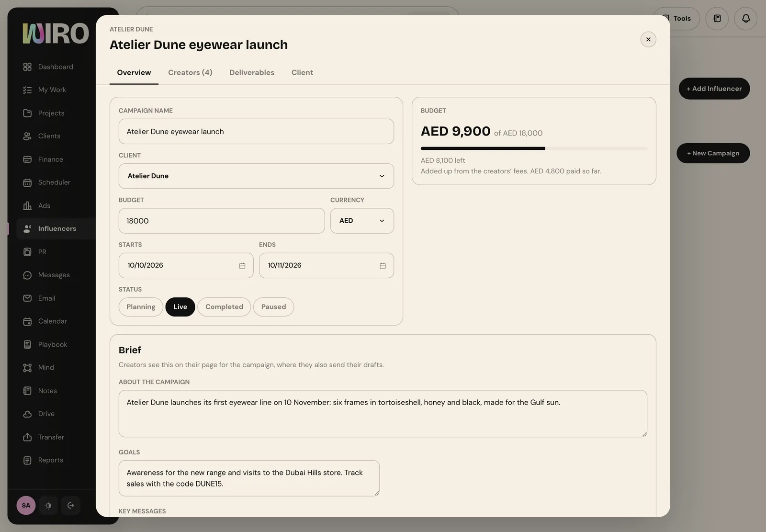Toggle the light/dark theme icon
Viewport: 766px width, 532px height.
pos(48,506)
